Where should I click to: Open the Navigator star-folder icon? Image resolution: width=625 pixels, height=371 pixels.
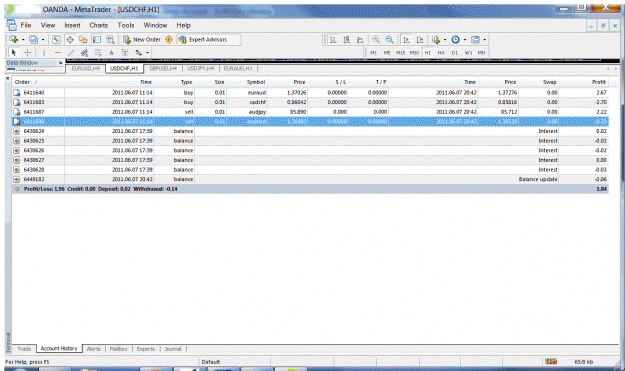[x=83, y=39]
